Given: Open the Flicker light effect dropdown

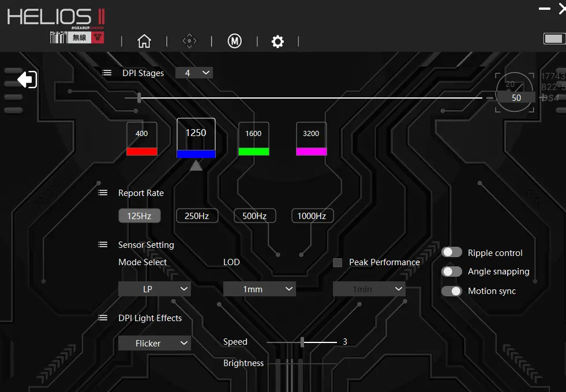Looking at the screenshot, I should click(155, 343).
